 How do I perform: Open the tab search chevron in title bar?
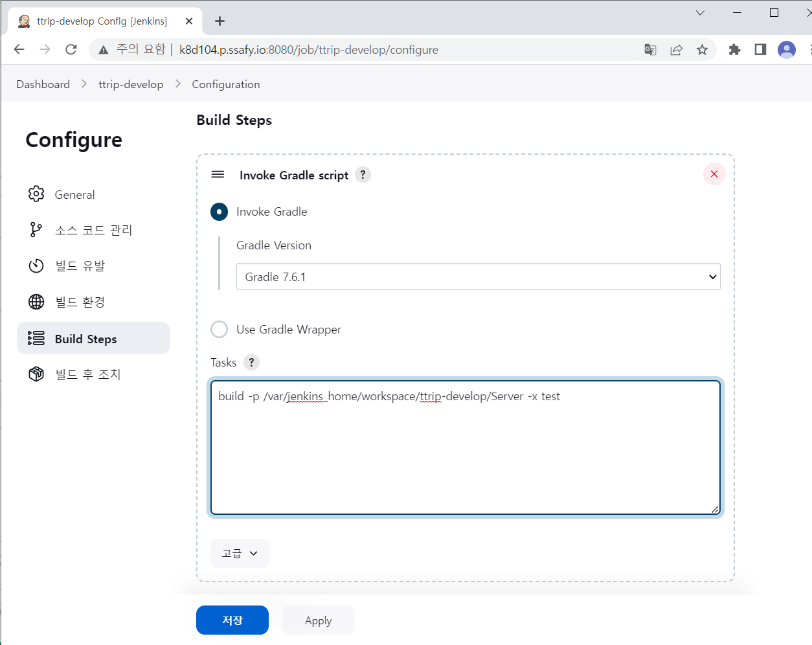click(x=700, y=13)
